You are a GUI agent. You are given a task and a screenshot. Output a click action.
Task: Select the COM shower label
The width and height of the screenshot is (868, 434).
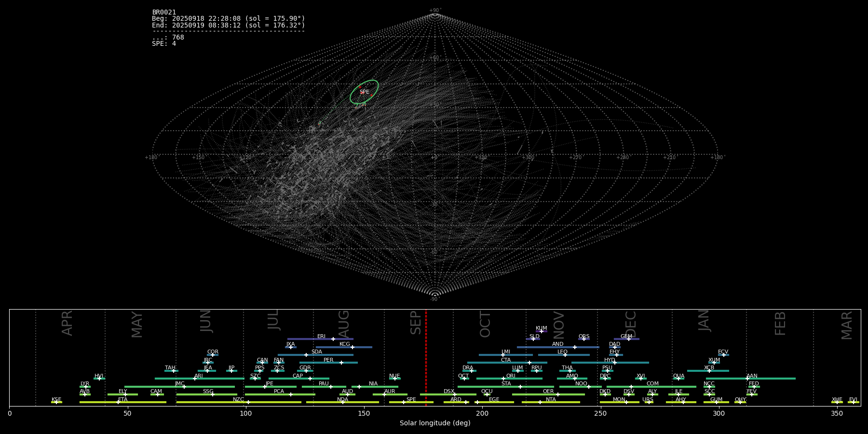(652, 384)
